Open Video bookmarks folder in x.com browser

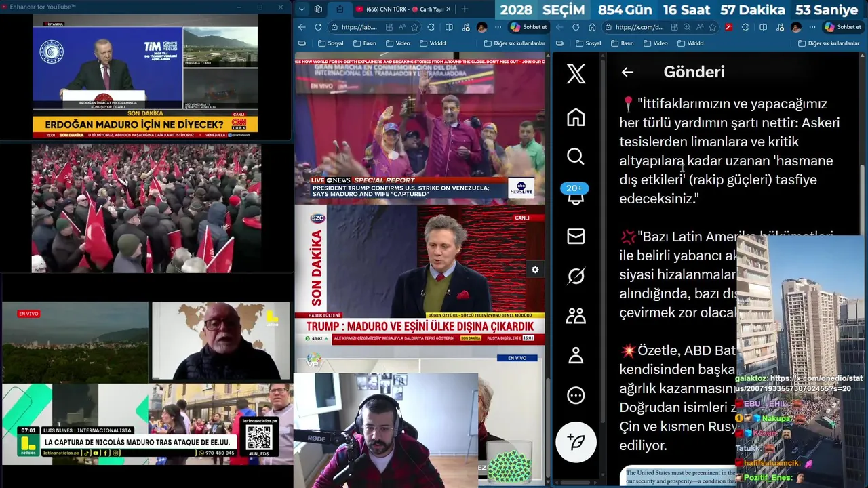pos(656,43)
